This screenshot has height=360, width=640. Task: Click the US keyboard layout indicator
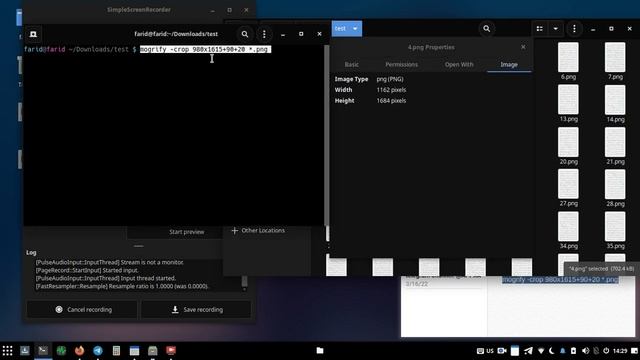point(490,351)
